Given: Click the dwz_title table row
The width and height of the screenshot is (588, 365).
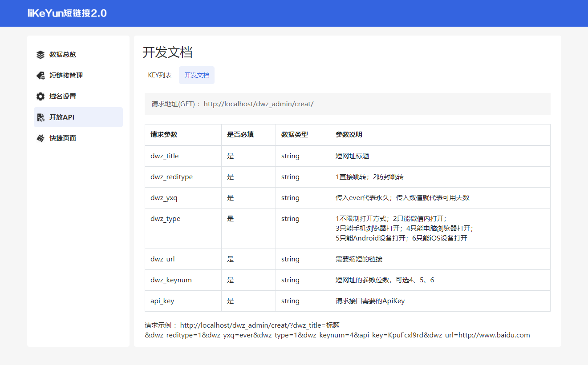Looking at the screenshot, I should pyautogui.click(x=164, y=156).
